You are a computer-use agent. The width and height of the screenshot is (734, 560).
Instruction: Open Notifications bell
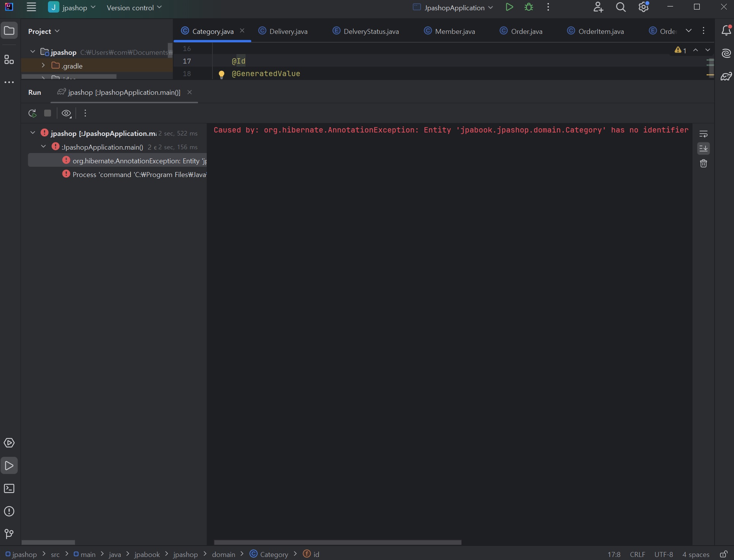pos(726,30)
